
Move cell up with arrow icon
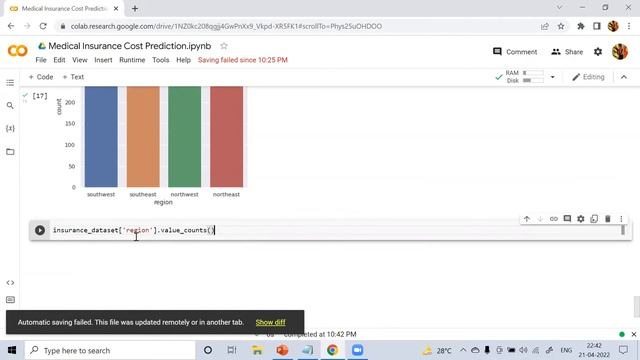coord(527,219)
